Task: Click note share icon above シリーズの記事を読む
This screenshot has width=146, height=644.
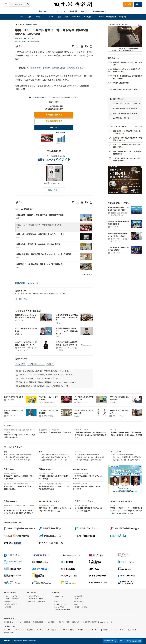Action: (x=77, y=202)
